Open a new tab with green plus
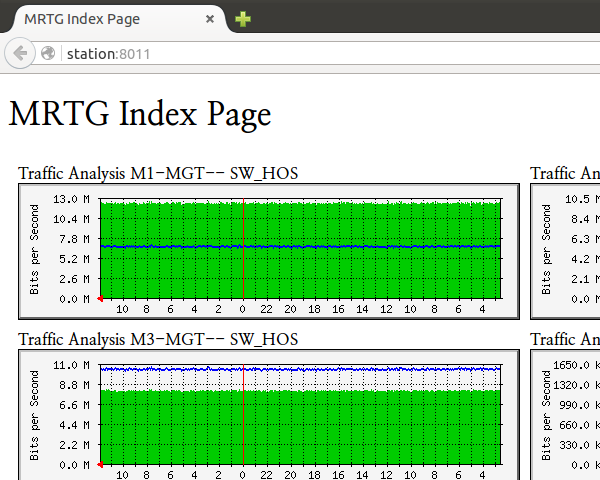Viewport: 600px width, 480px height. [243, 19]
